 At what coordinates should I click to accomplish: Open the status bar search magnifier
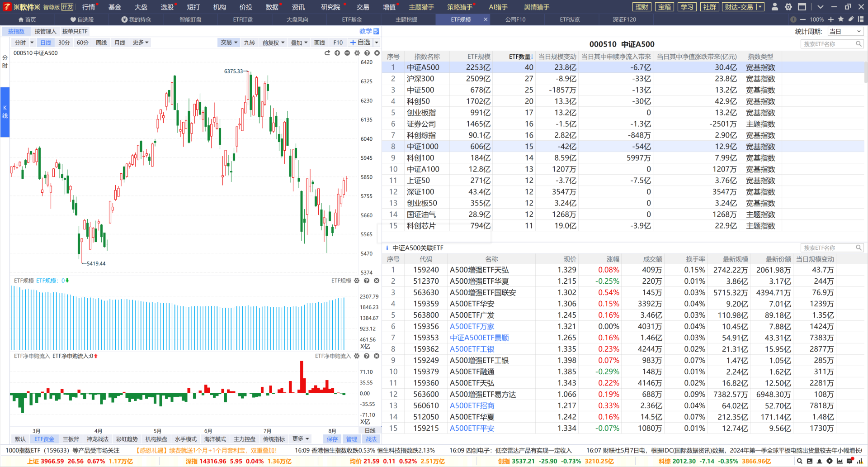800,461
